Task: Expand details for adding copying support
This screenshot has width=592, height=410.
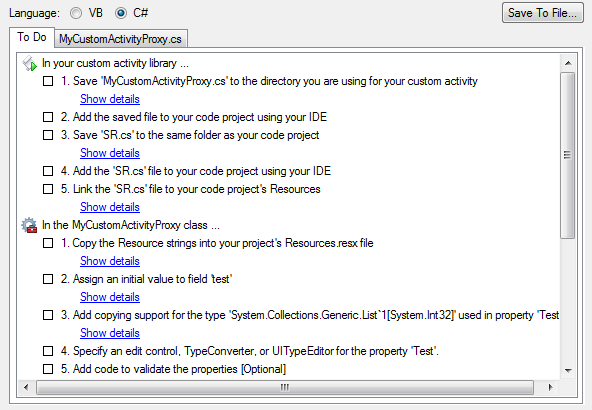Action: 110,333
